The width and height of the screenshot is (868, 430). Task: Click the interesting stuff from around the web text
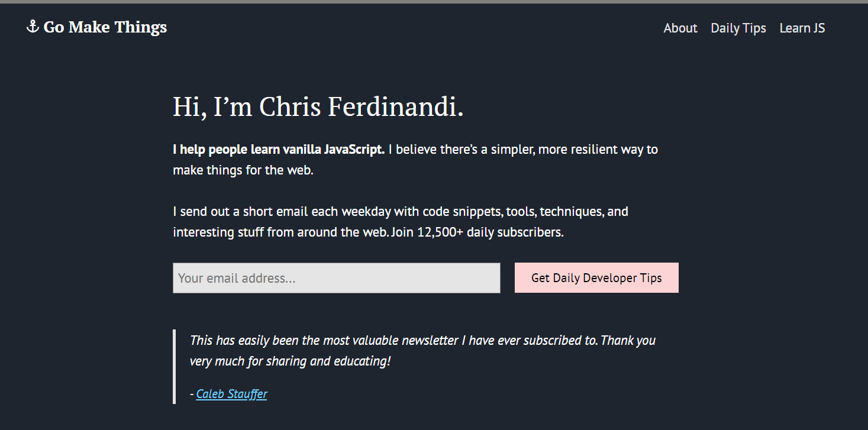281,232
